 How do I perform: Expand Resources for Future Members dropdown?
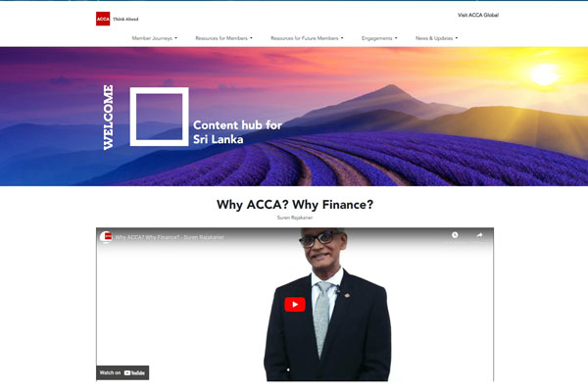point(307,38)
